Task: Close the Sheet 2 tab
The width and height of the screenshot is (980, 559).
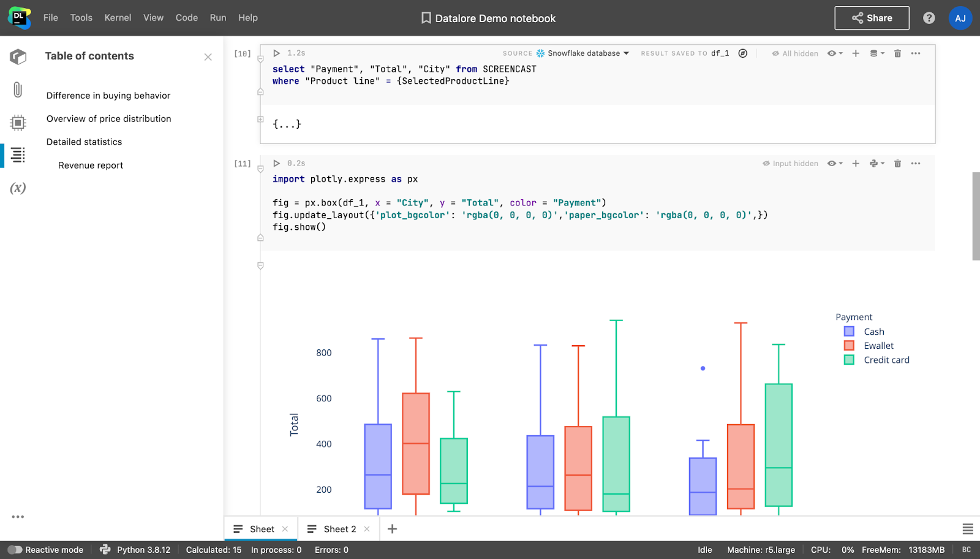Action: click(x=367, y=529)
